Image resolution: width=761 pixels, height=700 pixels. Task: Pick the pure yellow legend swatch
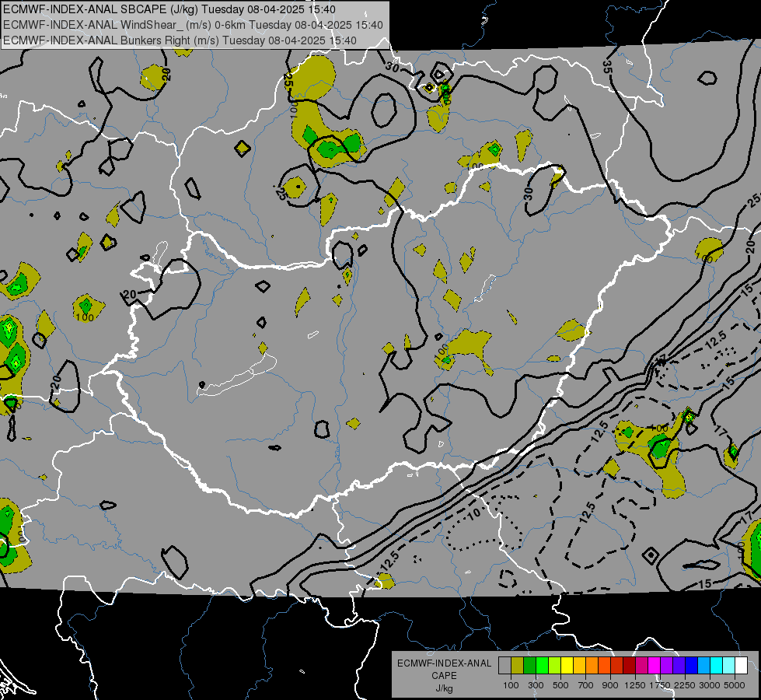pyautogui.click(x=567, y=665)
